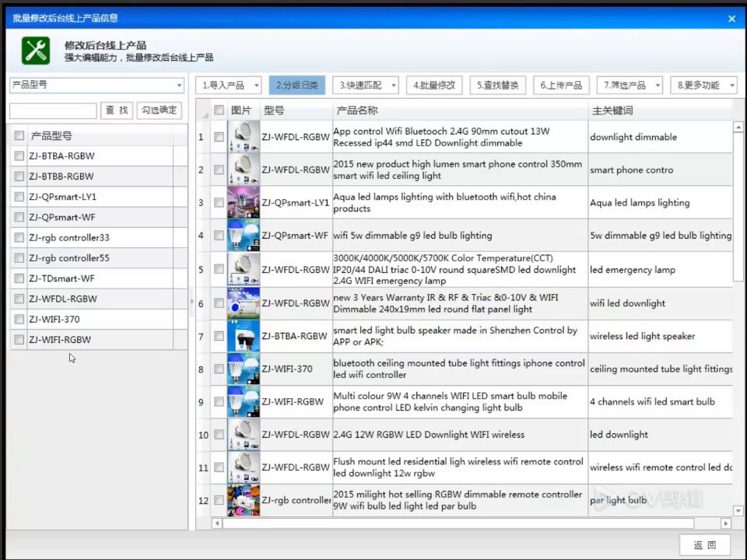Click the model search input field

click(53, 110)
